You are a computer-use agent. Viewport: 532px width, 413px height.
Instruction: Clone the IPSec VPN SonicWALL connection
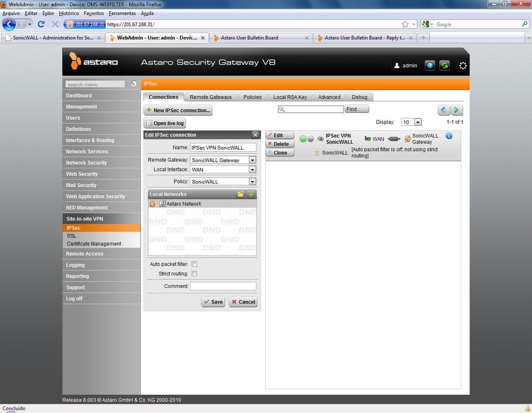click(x=280, y=153)
